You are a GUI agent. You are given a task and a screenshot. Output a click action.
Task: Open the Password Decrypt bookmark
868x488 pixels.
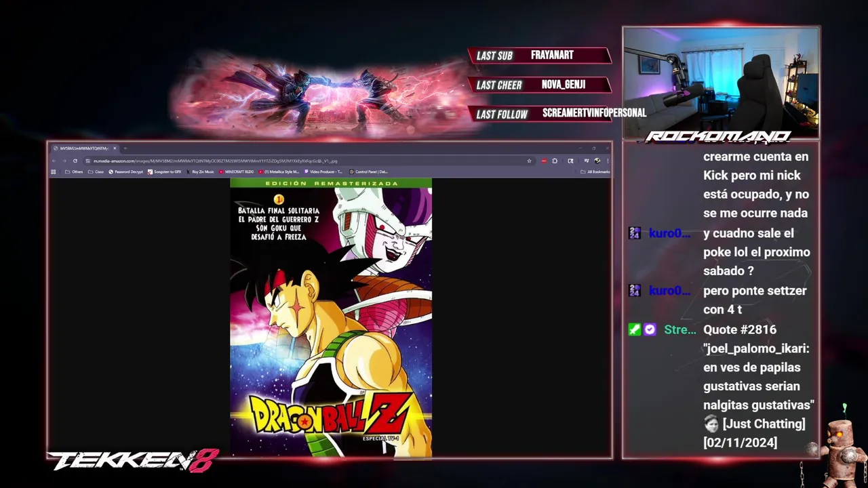(126, 171)
